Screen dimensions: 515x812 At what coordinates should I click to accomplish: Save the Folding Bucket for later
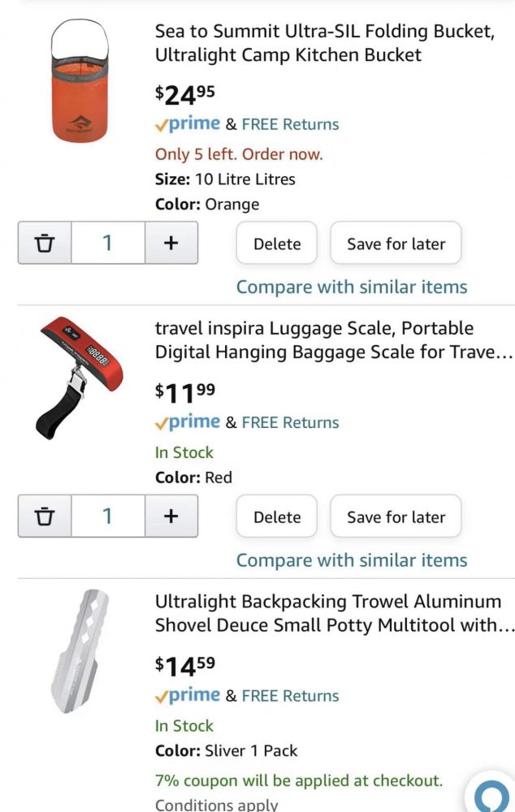coord(396,244)
